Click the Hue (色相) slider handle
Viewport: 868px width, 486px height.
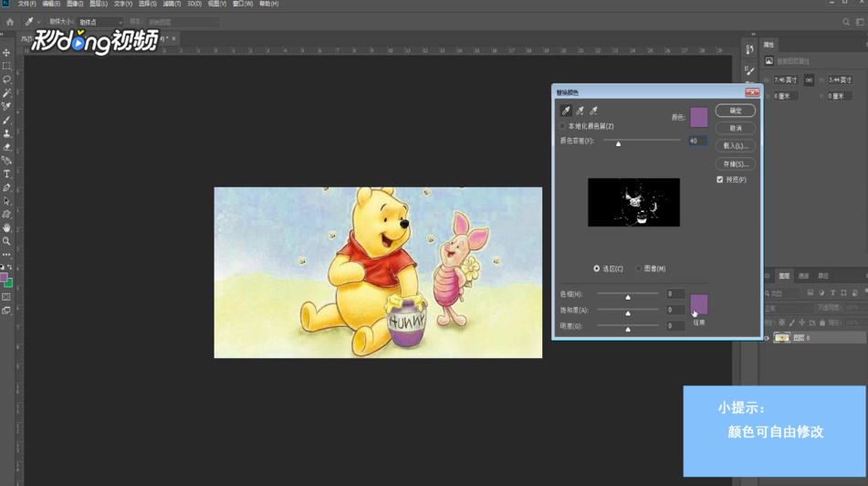click(x=628, y=298)
